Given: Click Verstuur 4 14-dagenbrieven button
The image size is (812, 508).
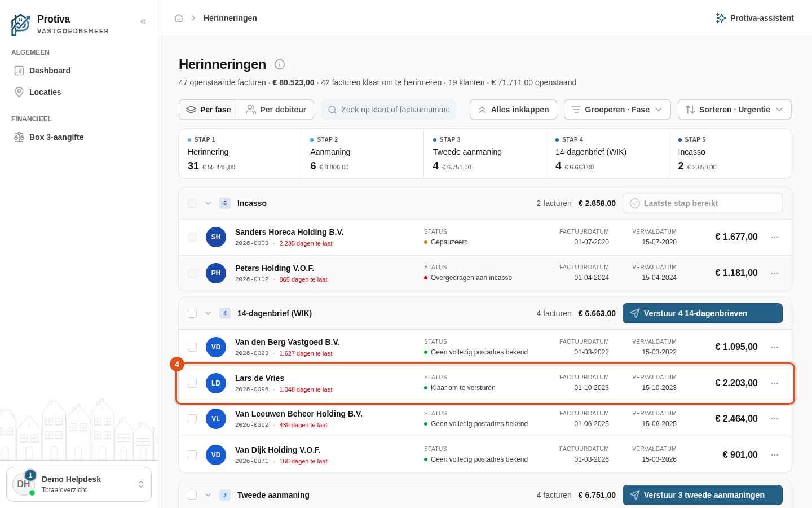Looking at the screenshot, I should pyautogui.click(x=703, y=313).
